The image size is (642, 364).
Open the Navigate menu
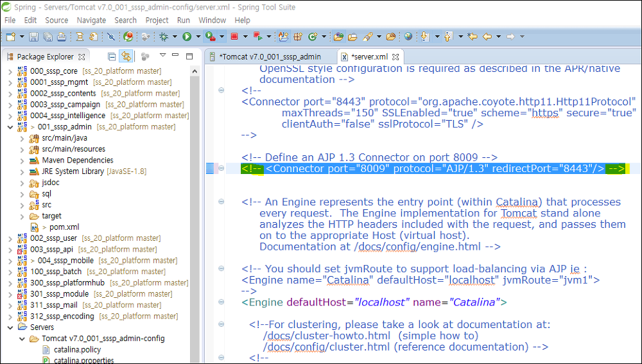[91, 20]
